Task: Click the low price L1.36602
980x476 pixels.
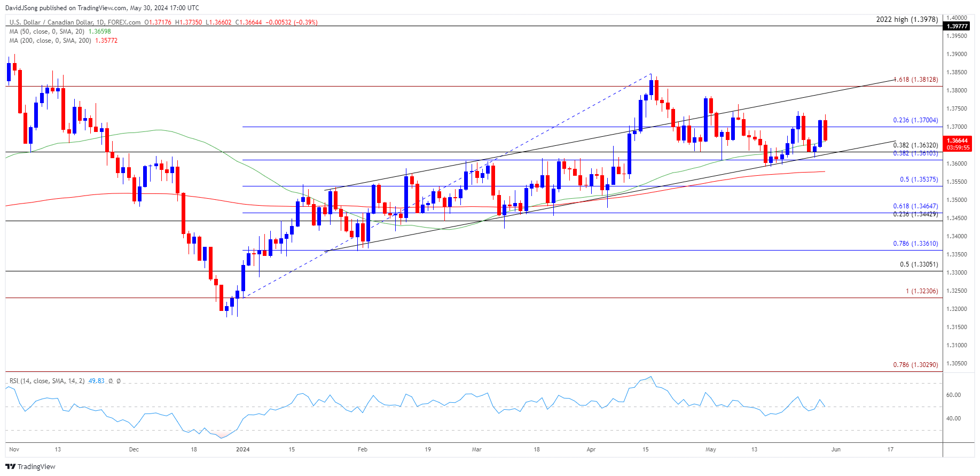Action: [x=219, y=22]
